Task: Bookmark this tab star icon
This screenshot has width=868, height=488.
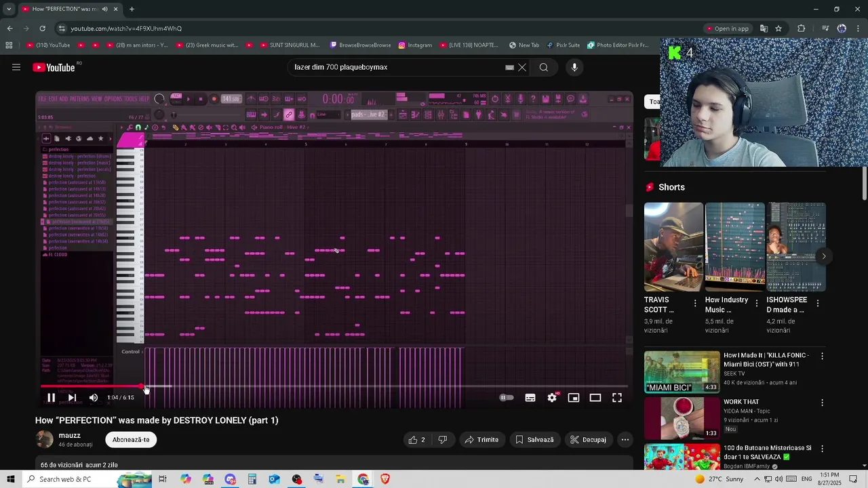Action: click(778, 28)
